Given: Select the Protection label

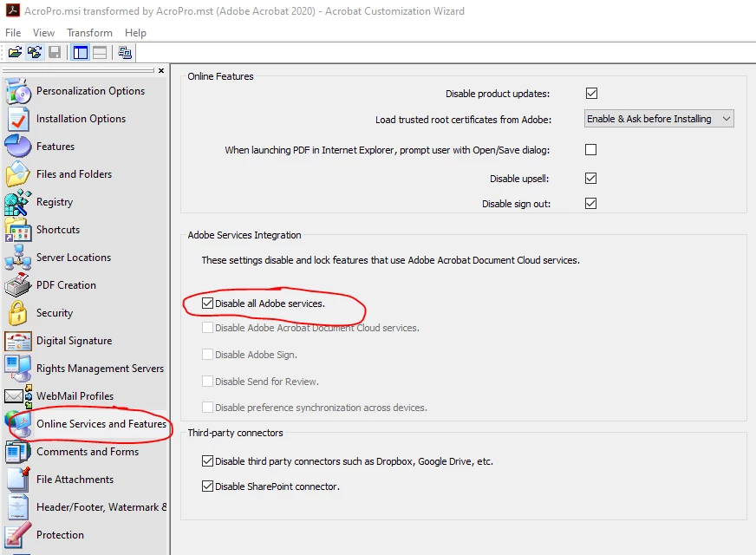Looking at the screenshot, I should pos(61,535).
